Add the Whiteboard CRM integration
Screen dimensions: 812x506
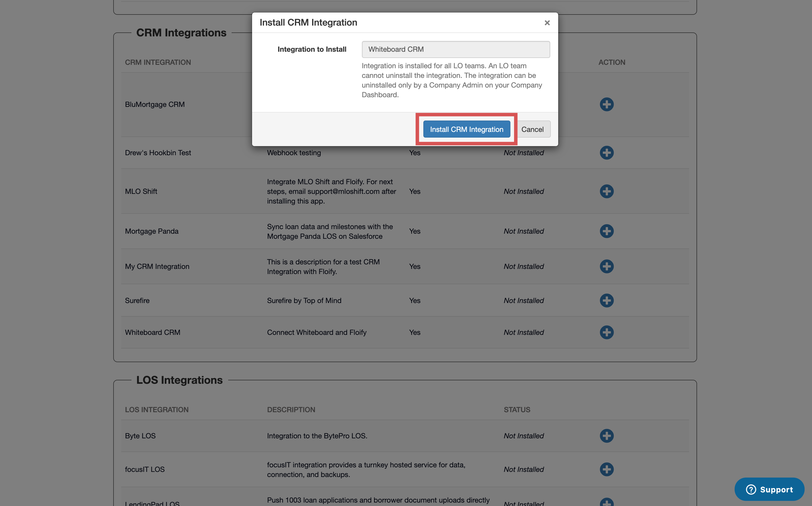click(x=606, y=332)
